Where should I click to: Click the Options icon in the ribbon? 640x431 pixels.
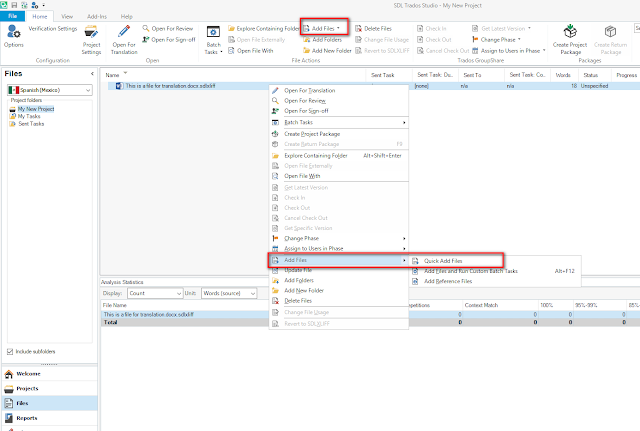tap(13, 32)
